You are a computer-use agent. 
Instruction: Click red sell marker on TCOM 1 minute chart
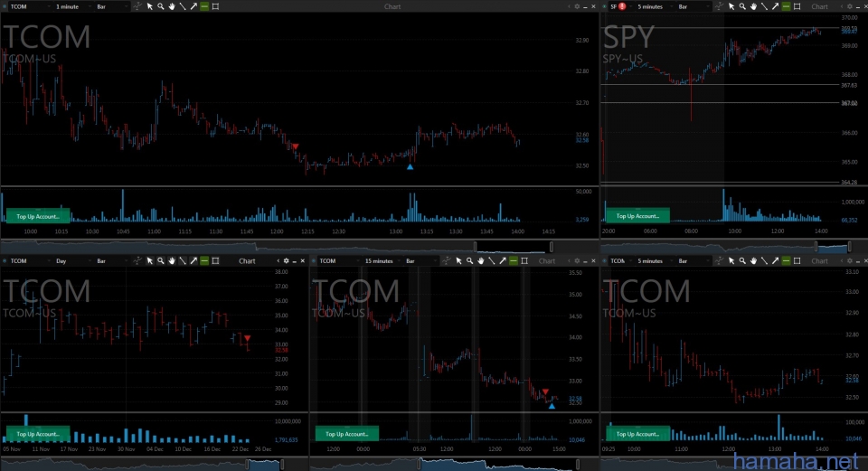pyautogui.click(x=295, y=146)
